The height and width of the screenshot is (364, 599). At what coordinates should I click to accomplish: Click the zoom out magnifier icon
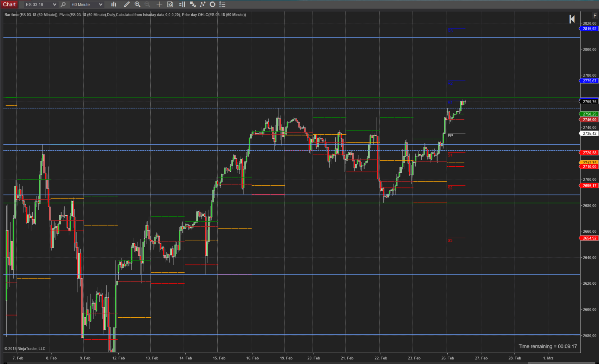147,5
